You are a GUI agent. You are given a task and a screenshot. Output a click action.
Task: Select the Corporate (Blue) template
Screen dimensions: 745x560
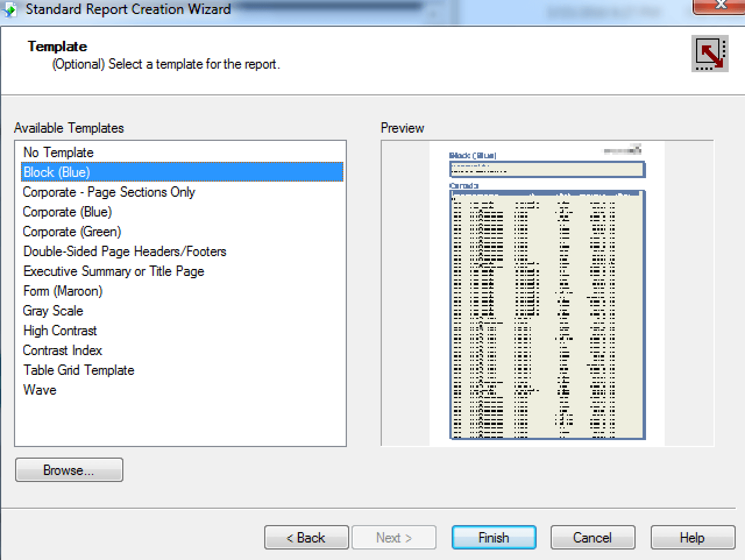(66, 212)
